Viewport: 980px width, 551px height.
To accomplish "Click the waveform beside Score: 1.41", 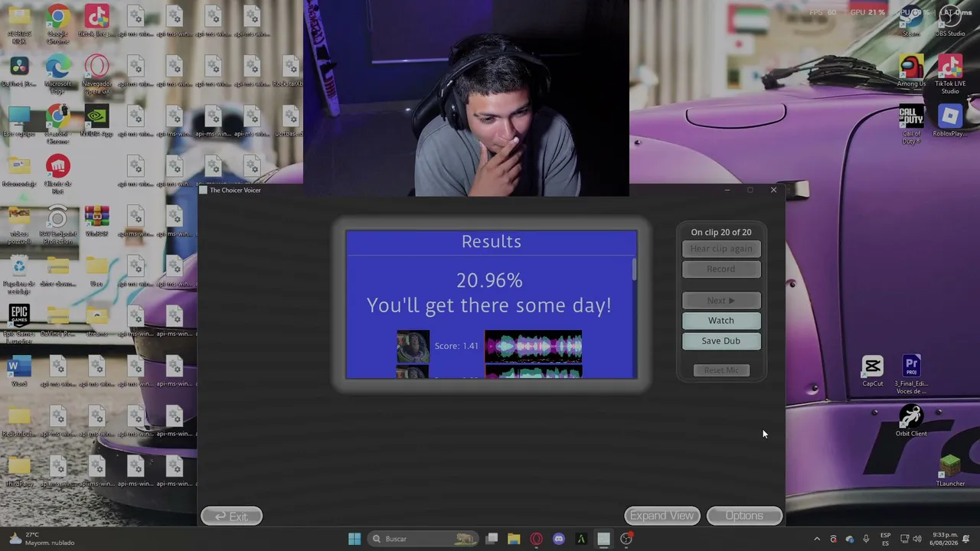I will click(x=533, y=346).
